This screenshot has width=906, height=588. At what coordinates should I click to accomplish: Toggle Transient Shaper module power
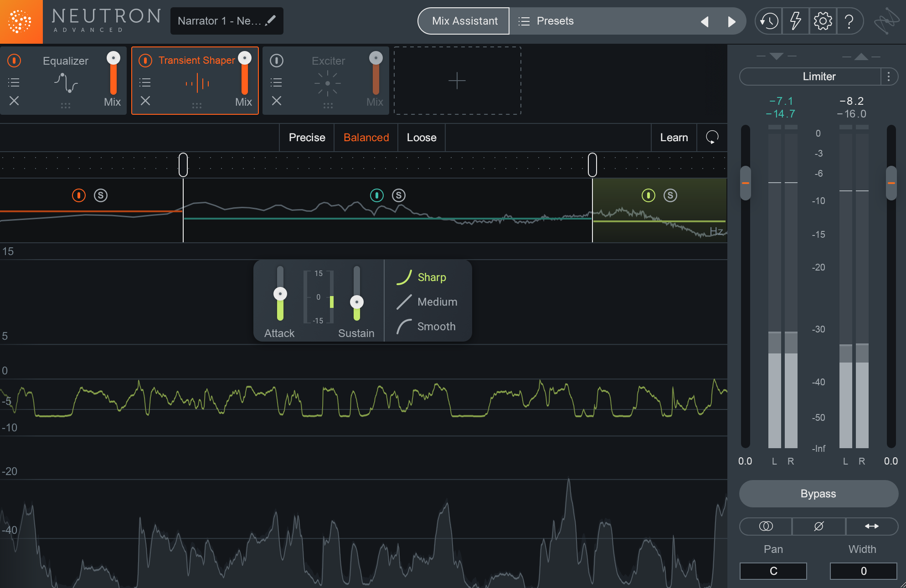click(145, 61)
